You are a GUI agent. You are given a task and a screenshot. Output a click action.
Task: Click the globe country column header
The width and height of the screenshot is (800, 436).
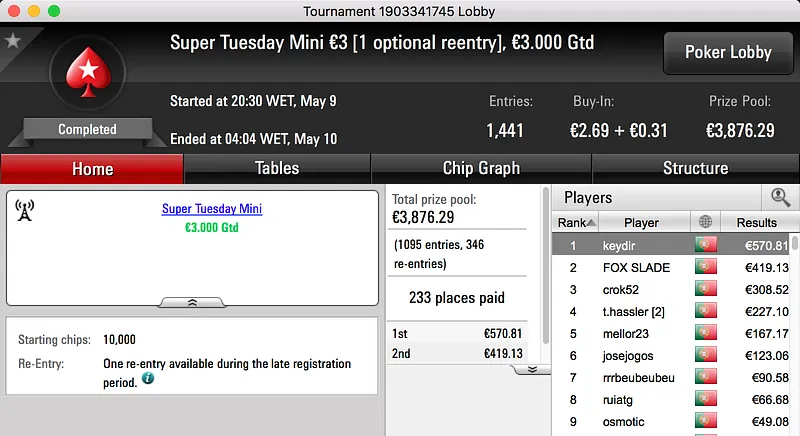[x=706, y=222]
